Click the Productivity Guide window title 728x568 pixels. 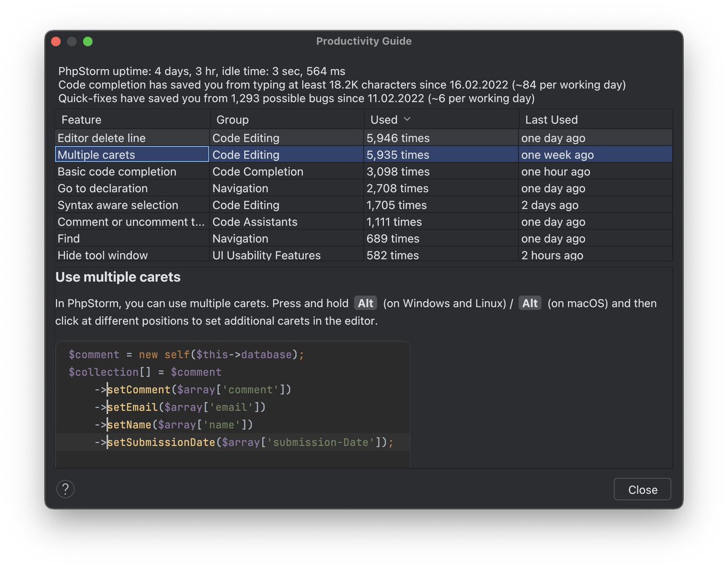click(364, 41)
